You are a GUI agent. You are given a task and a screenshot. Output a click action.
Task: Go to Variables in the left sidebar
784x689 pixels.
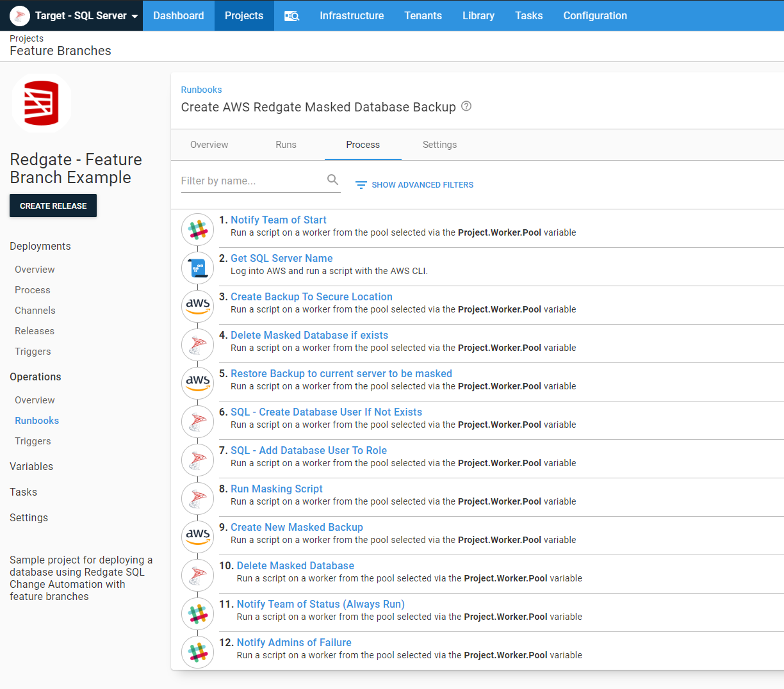point(31,467)
